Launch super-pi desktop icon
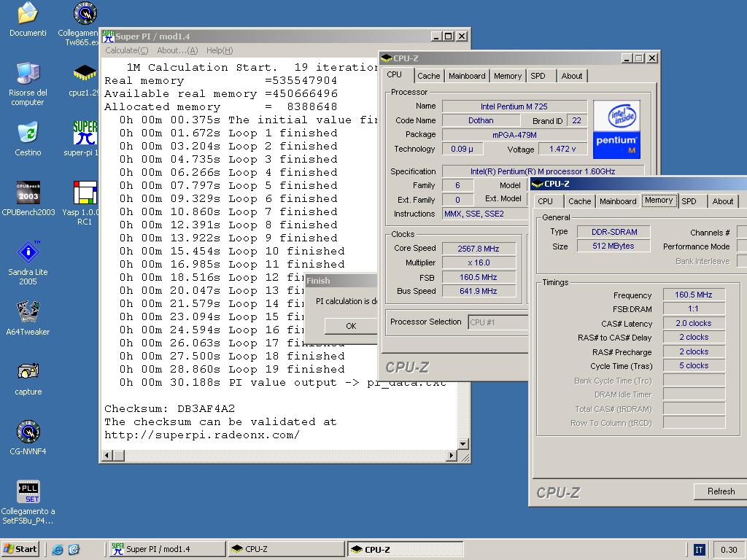 pos(85,133)
